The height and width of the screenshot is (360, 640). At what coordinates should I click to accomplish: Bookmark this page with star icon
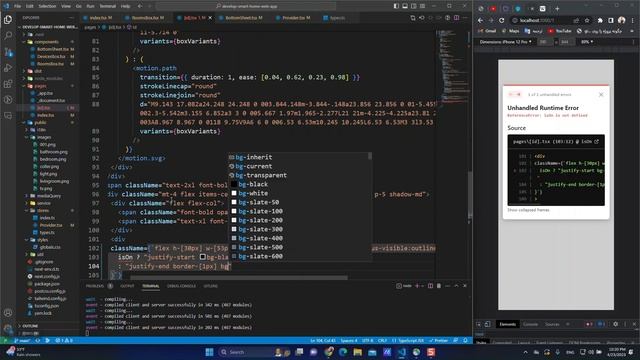coord(587,20)
